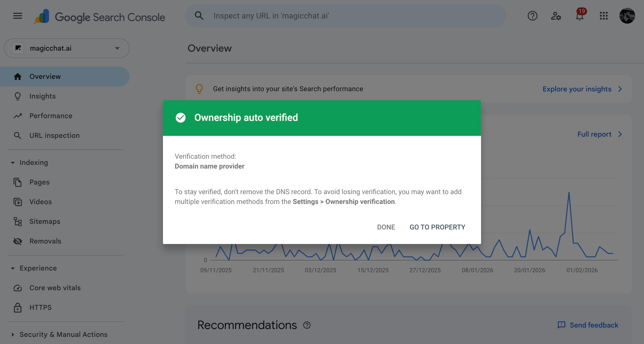Screen dimensions: 644x344
Task: Click the chevron after Explore your insights
Action: [x=620, y=89]
